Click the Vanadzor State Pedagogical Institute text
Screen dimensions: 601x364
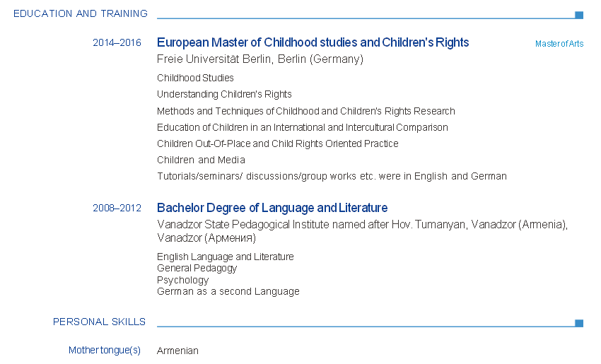[x=362, y=225]
